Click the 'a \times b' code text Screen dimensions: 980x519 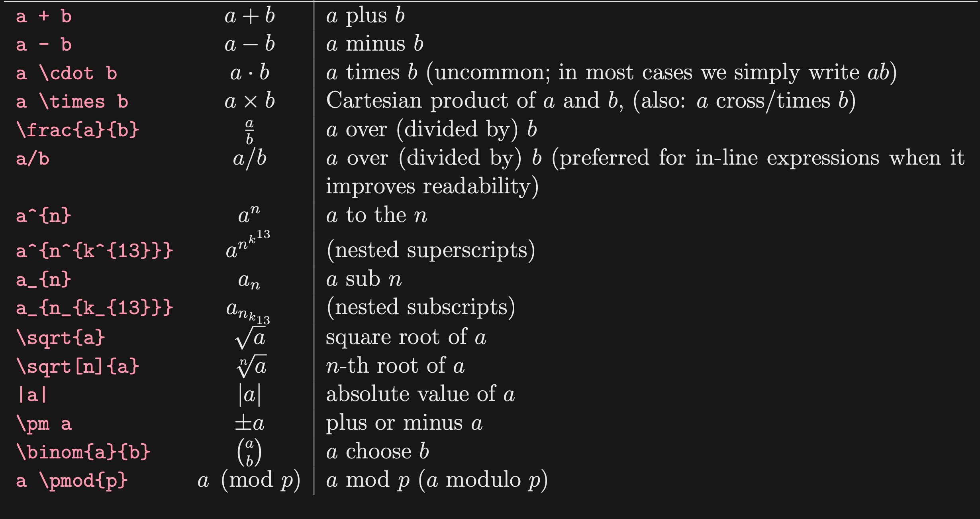point(72,102)
